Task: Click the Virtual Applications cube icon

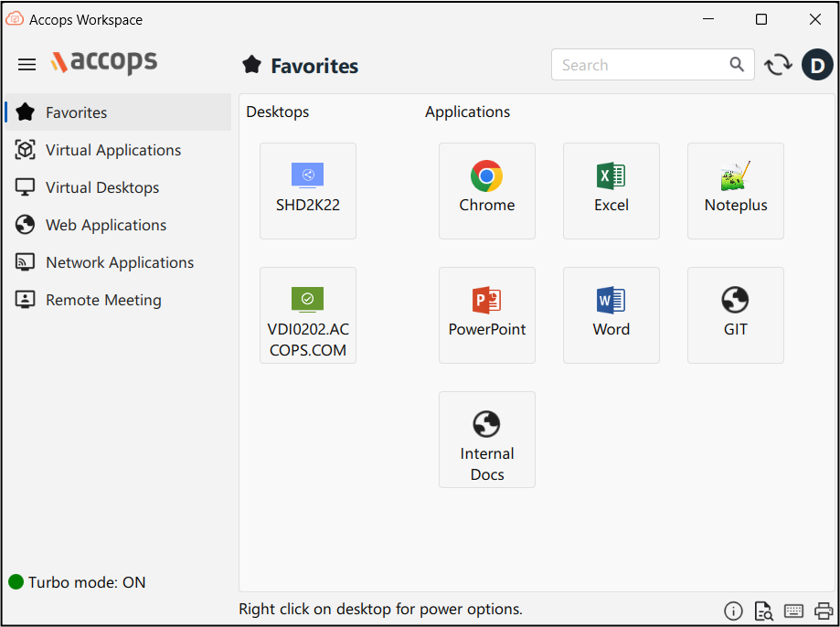Action: (x=26, y=150)
